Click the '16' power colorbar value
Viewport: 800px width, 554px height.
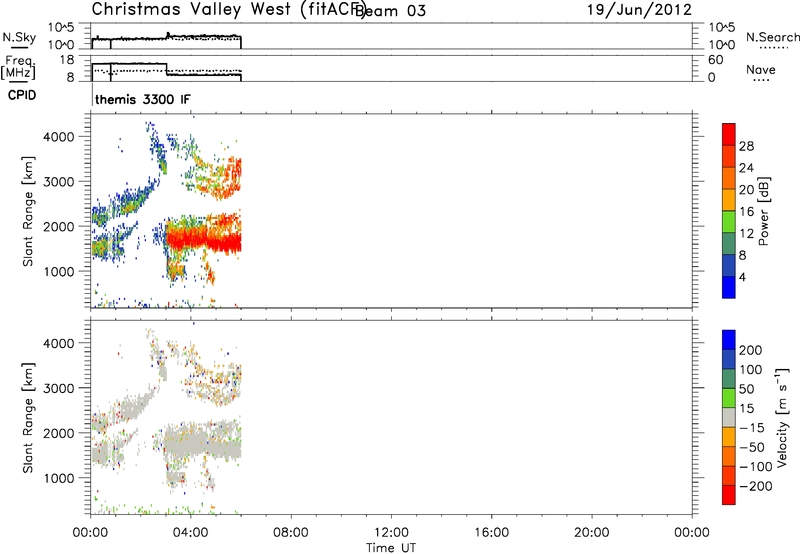tap(746, 212)
